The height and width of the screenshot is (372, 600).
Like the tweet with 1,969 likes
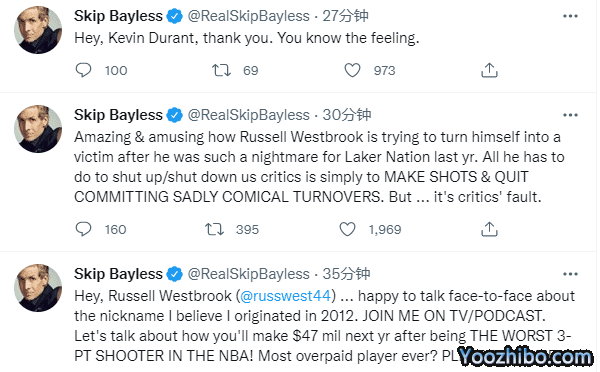(x=347, y=229)
